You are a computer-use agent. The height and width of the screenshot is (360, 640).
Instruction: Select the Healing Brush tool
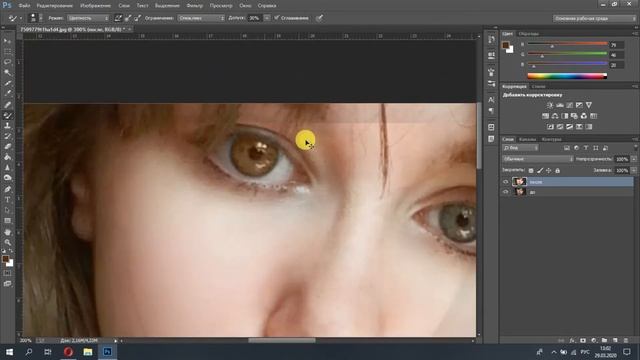click(7, 105)
